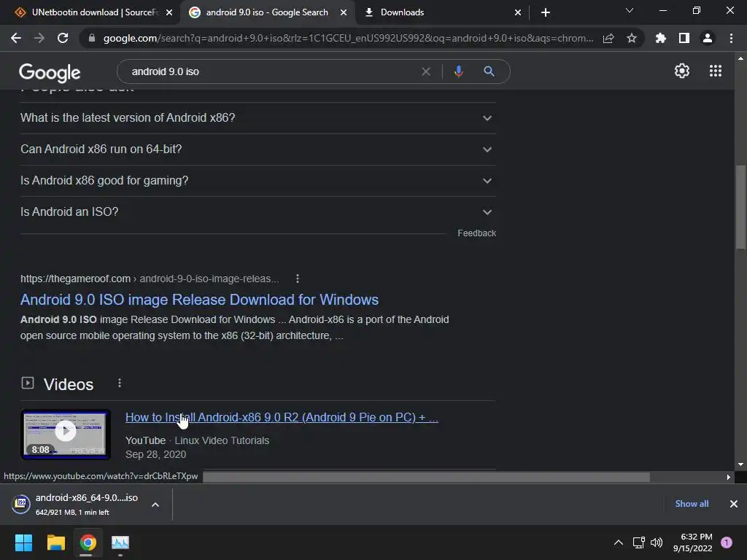Open Google quick settings gear

coord(682,71)
